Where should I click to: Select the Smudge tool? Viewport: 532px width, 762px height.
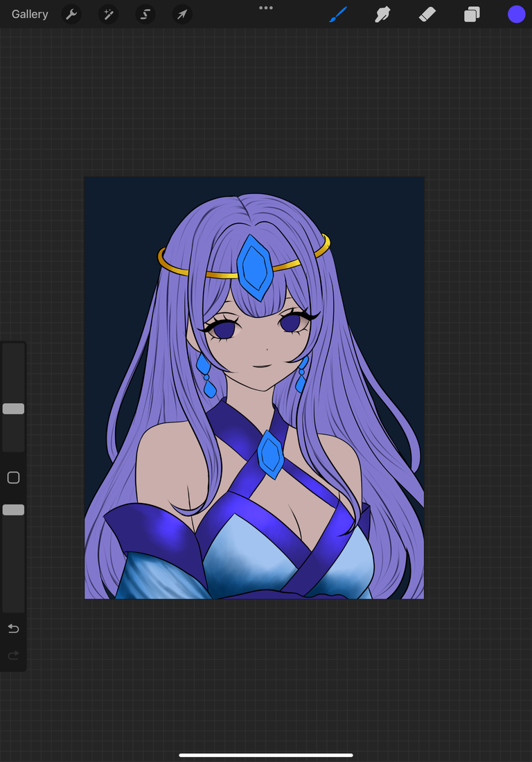click(383, 14)
